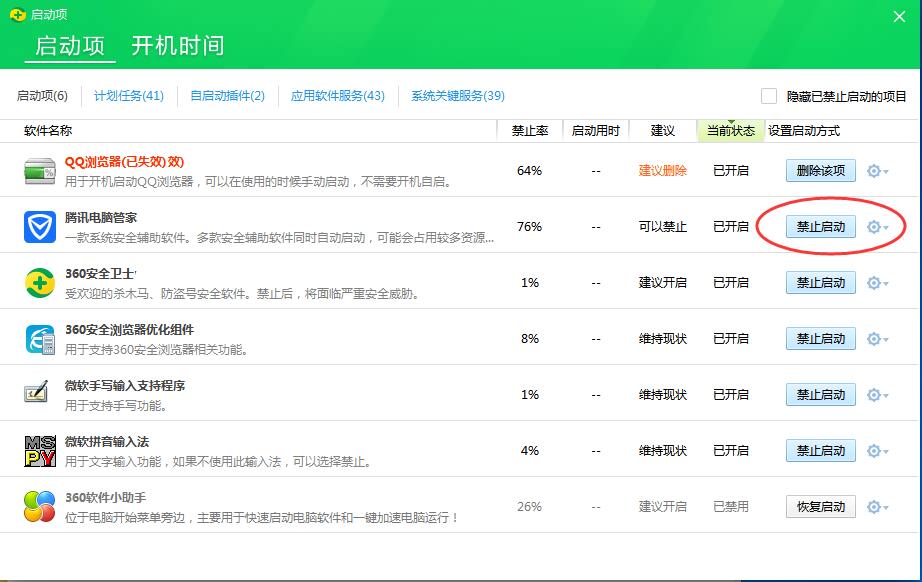The width and height of the screenshot is (922, 582).
Task: Click the 已禁用 status text
Action: click(x=731, y=506)
